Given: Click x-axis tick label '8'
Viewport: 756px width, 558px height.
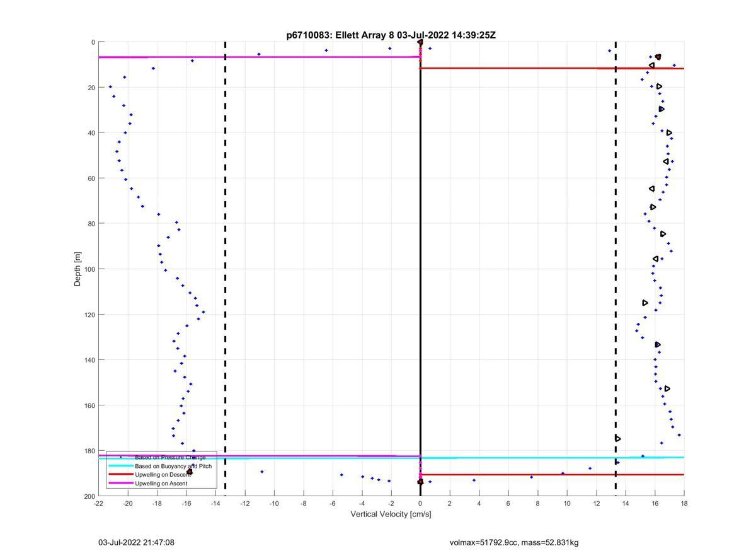Looking at the screenshot, I should [537, 503].
